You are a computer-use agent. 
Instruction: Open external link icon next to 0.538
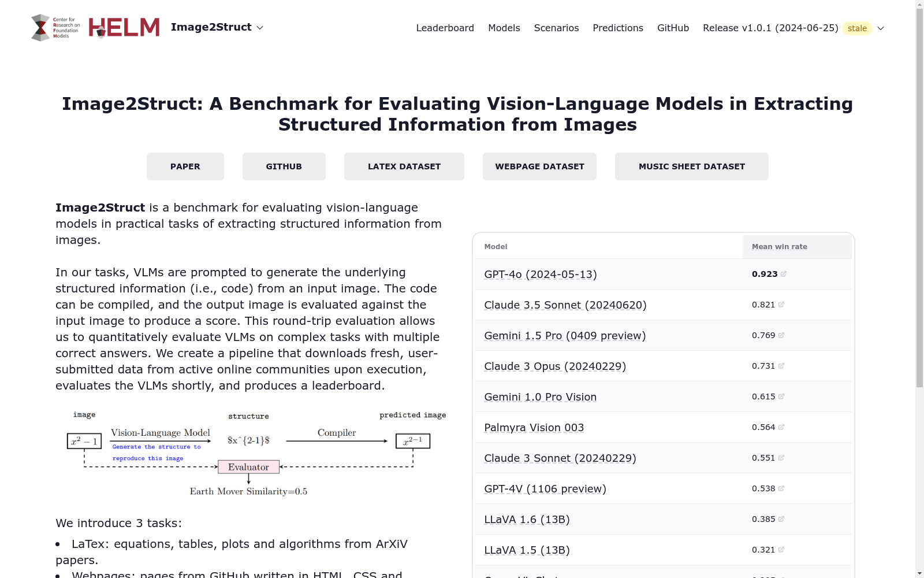pyautogui.click(x=781, y=488)
